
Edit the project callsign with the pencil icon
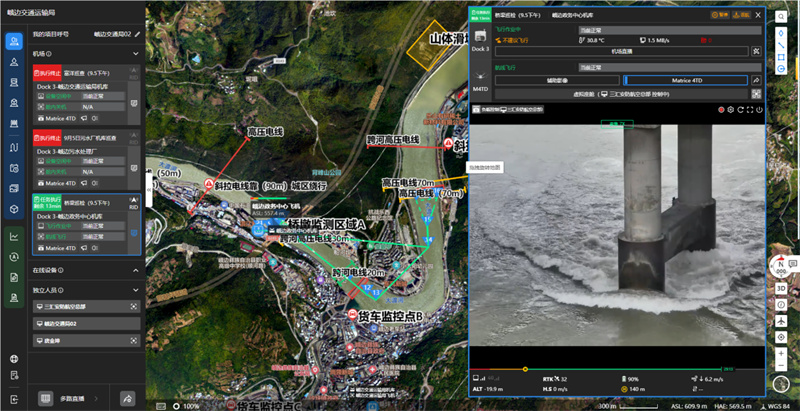click(x=137, y=34)
